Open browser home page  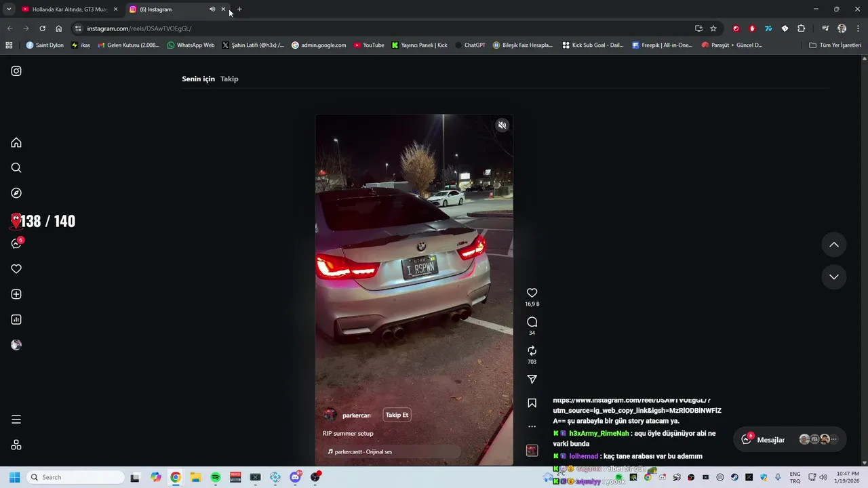click(58, 28)
